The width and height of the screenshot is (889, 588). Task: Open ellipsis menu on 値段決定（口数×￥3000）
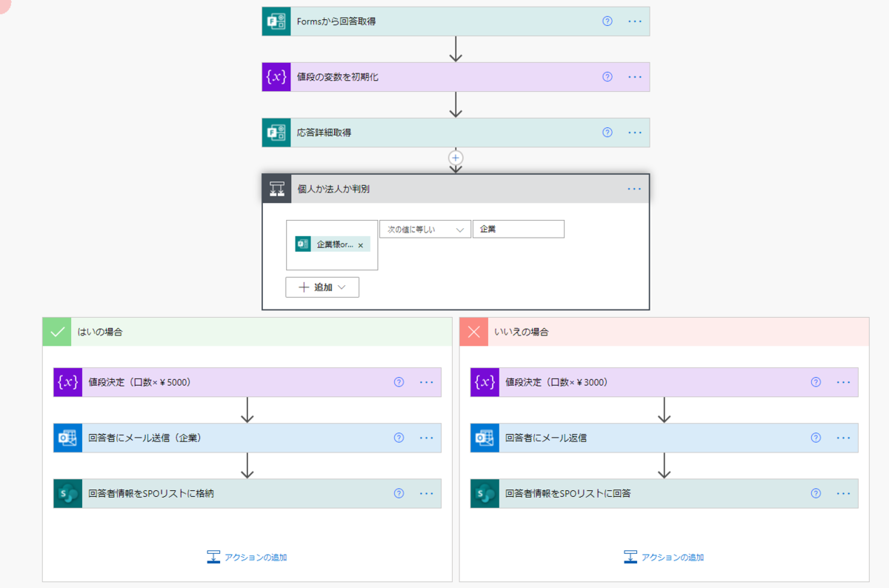coord(843,382)
